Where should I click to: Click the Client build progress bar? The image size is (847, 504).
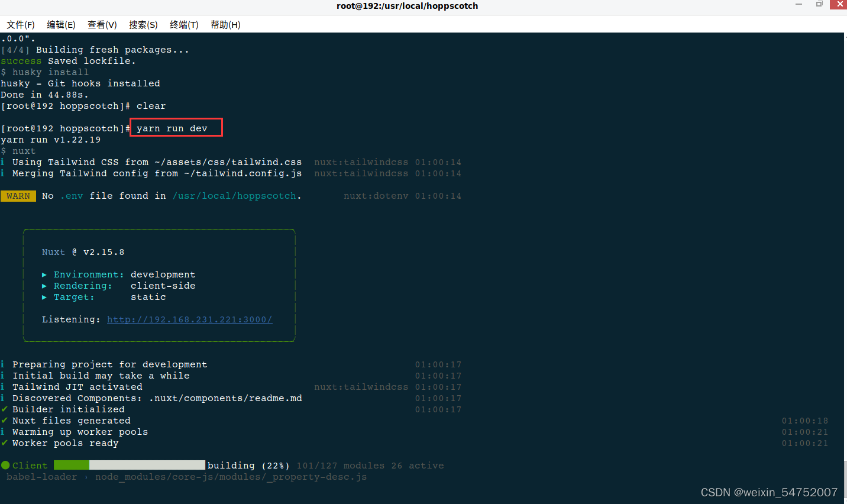pos(129,465)
